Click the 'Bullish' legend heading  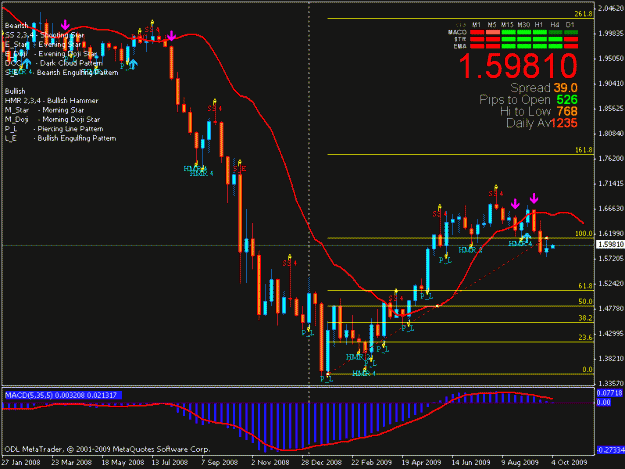tap(15, 91)
